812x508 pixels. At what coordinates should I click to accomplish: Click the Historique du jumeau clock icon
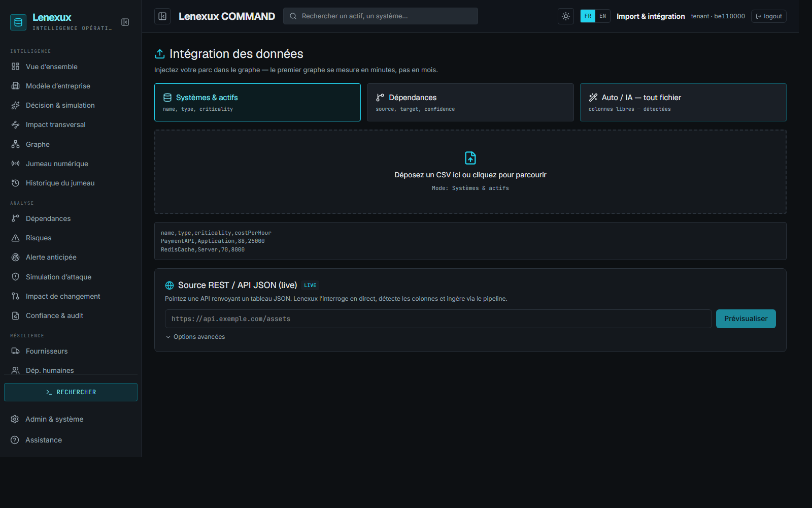click(x=15, y=183)
